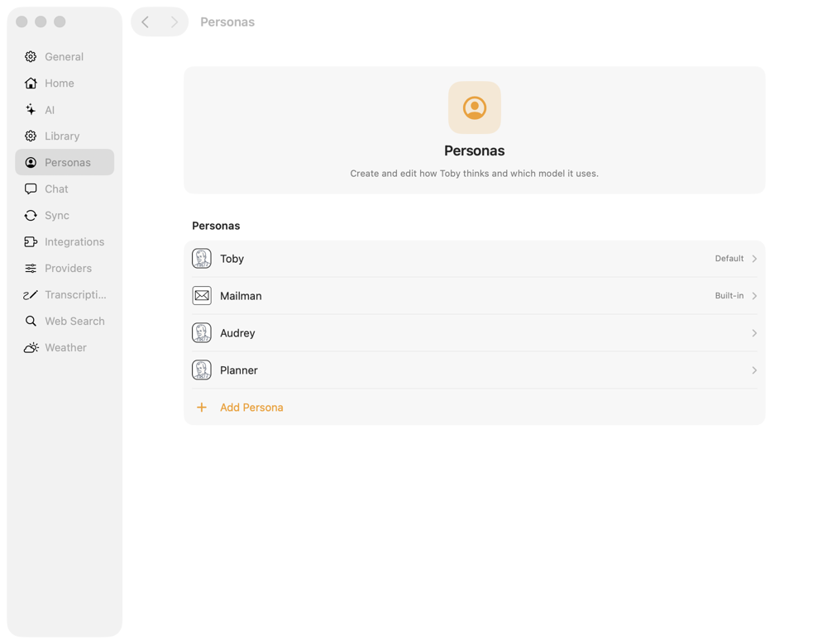The width and height of the screenshot is (827, 644).
Task: Go to Chat settings
Action: click(65, 188)
